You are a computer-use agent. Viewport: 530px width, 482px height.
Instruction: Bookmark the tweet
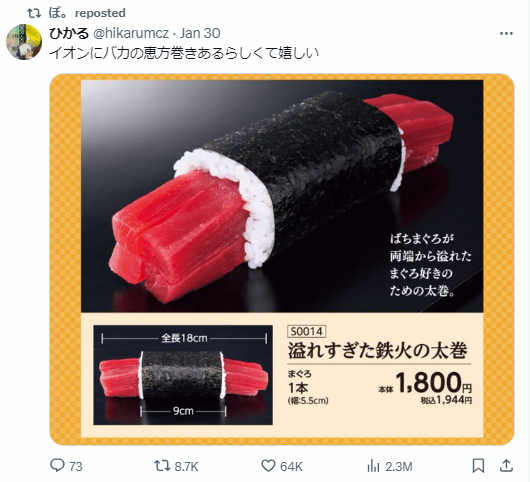point(478,466)
